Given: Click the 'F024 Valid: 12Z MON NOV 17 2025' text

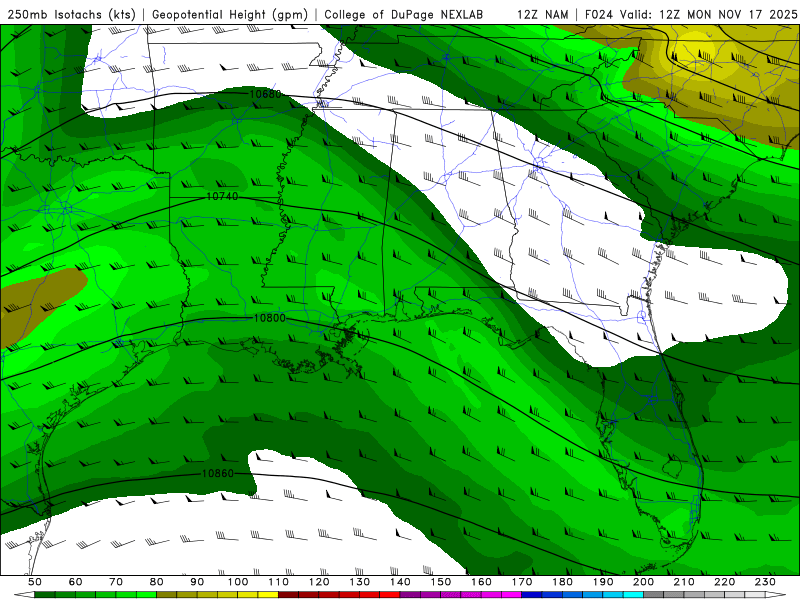Looking at the screenshot, I should point(691,14).
